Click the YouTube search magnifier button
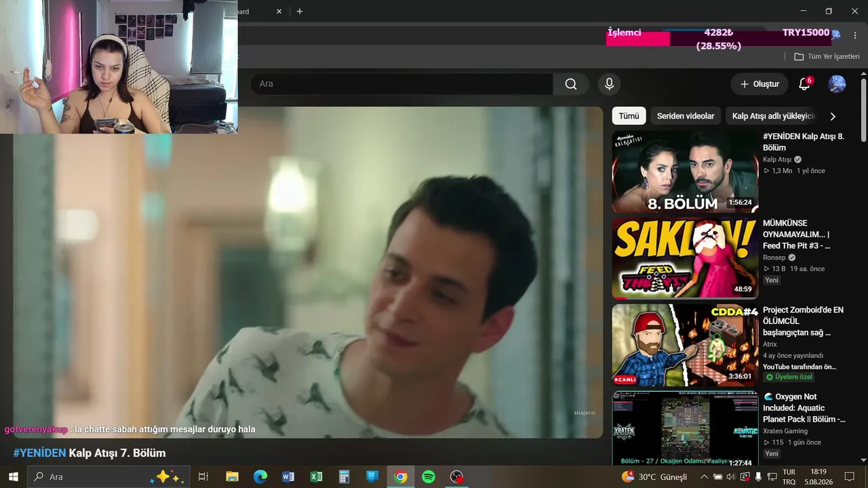868x488 pixels. [x=571, y=84]
